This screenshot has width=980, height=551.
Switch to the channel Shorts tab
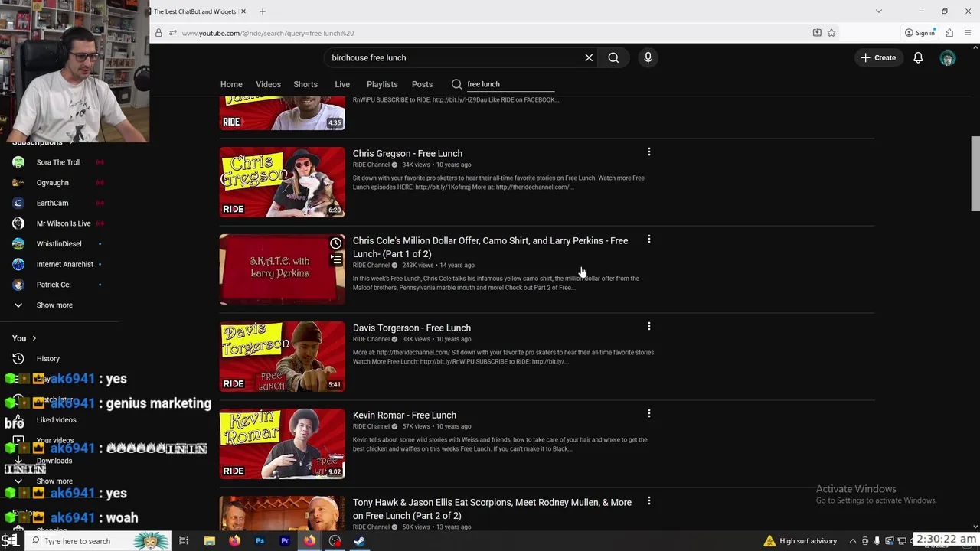click(305, 84)
